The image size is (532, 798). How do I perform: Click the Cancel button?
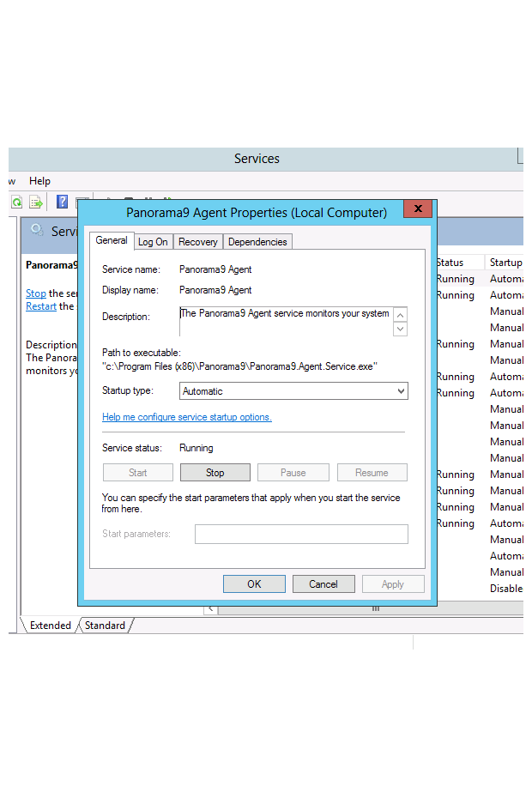click(323, 584)
